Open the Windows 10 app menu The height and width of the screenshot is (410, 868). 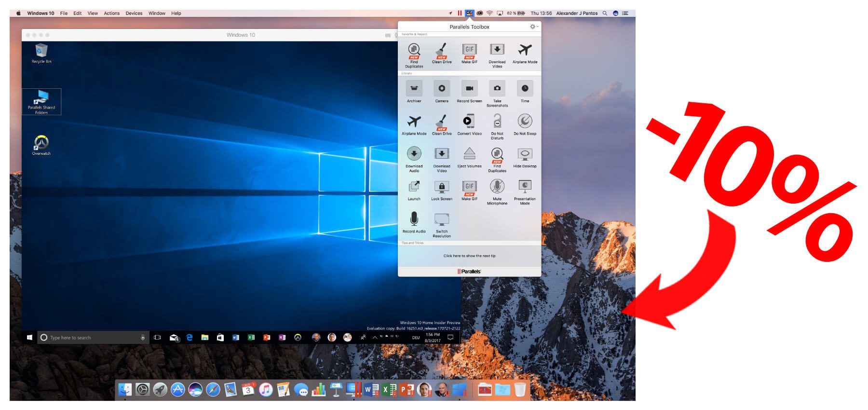coord(41,13)
